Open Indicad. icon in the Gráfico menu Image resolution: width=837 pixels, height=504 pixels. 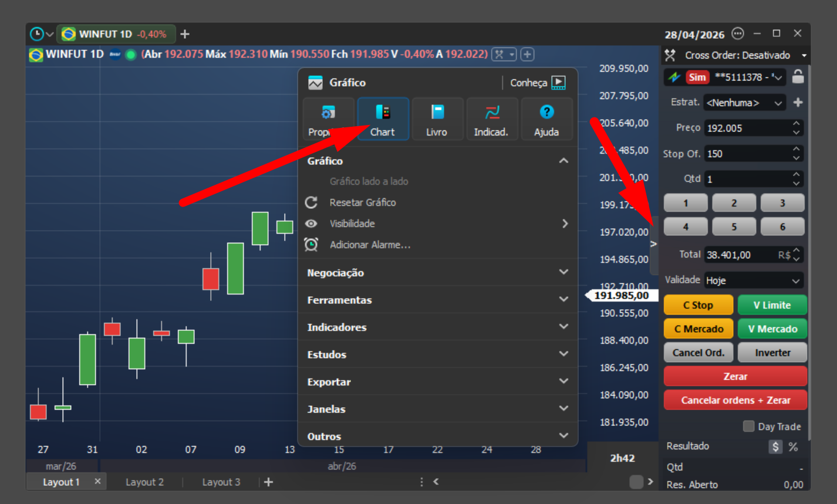(491, 119)
